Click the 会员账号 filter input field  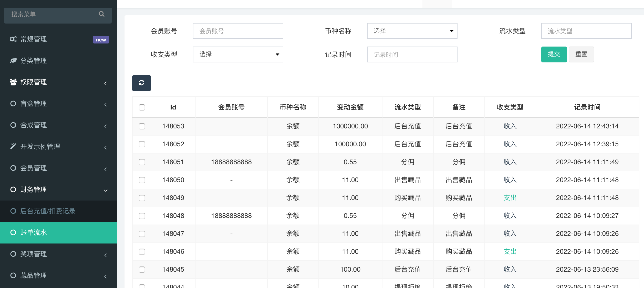coord(238,31)
